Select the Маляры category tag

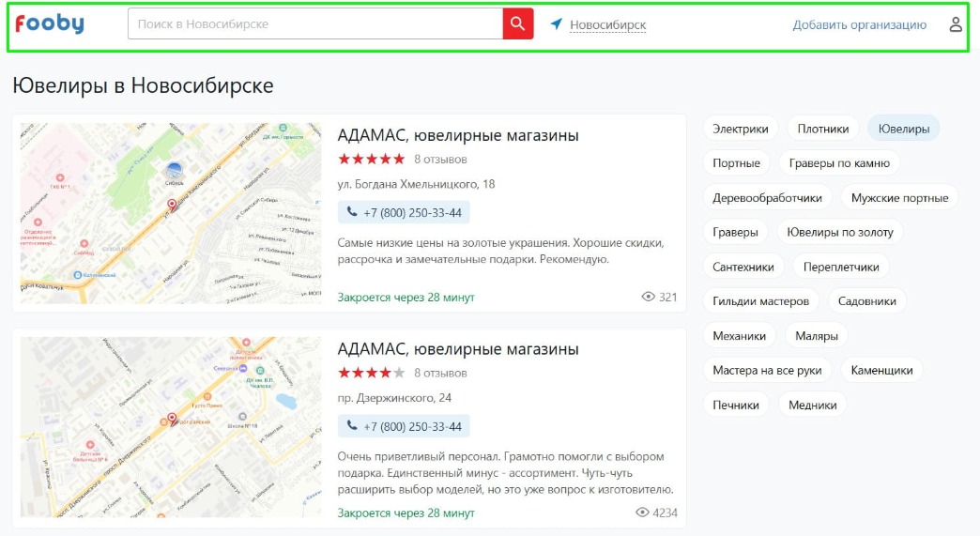817,336
